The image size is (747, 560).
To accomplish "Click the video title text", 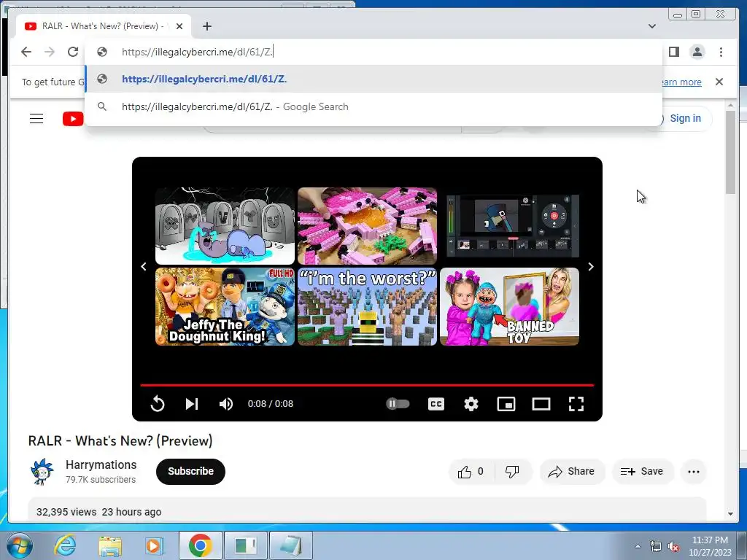I will click(x=120, y=440).
